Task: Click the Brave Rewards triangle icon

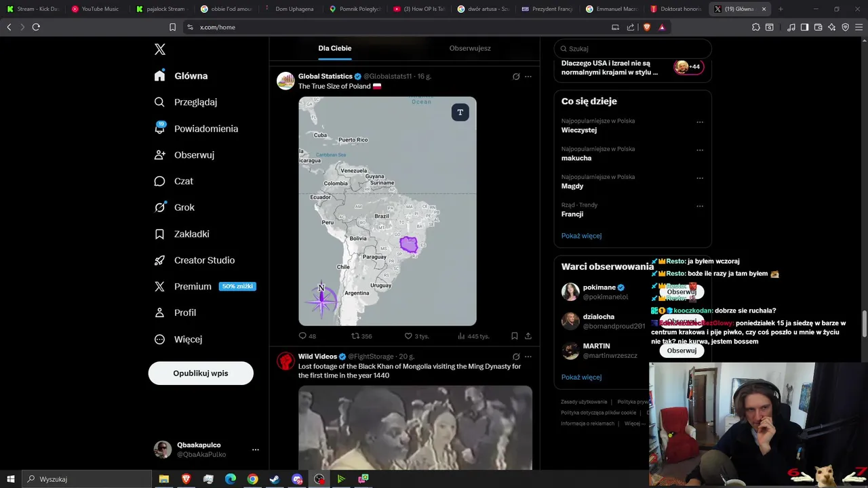Action: 662,27
